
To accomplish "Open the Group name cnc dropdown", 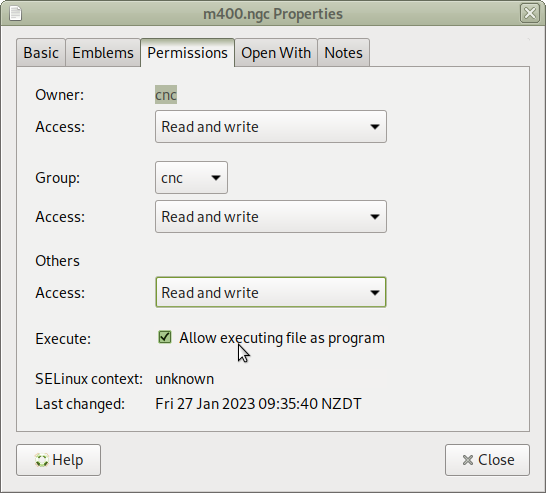I will 191,178.
